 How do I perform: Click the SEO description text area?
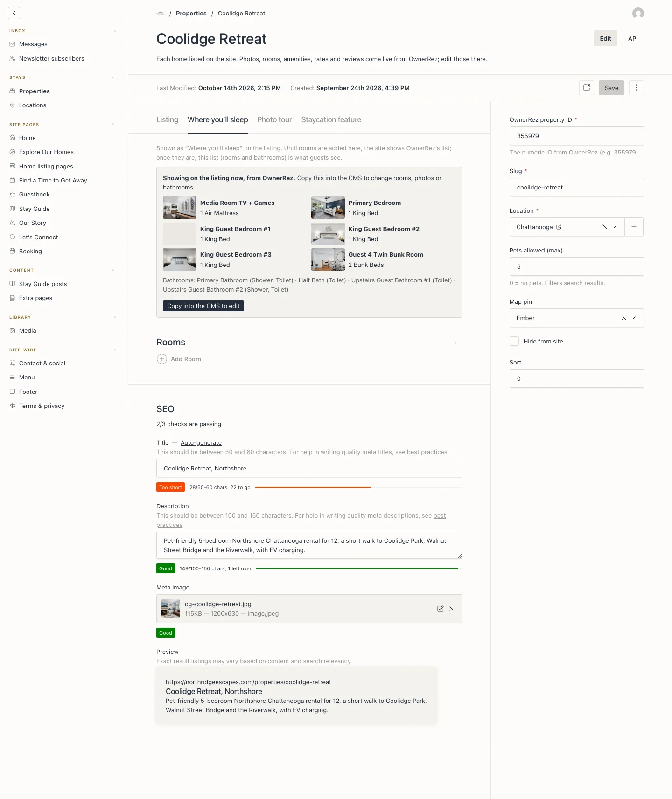pyautogui.click(x=309, y=545)
